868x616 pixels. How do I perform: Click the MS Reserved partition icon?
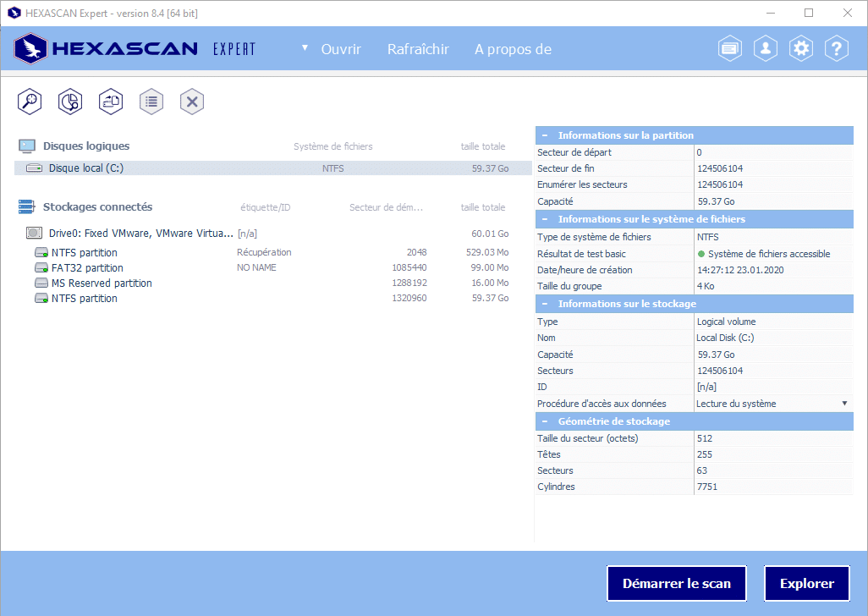[x=41, y=283]
